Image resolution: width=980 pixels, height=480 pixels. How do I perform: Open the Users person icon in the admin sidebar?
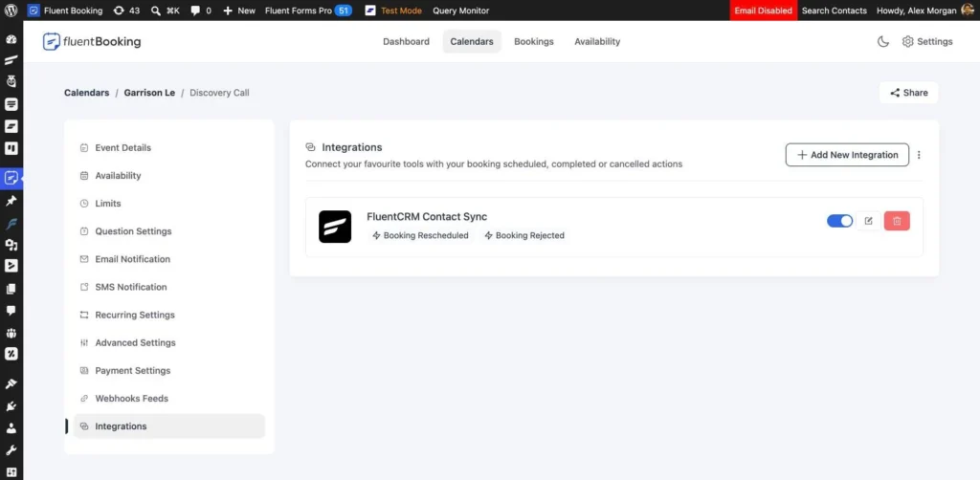[x=11, y=428]
